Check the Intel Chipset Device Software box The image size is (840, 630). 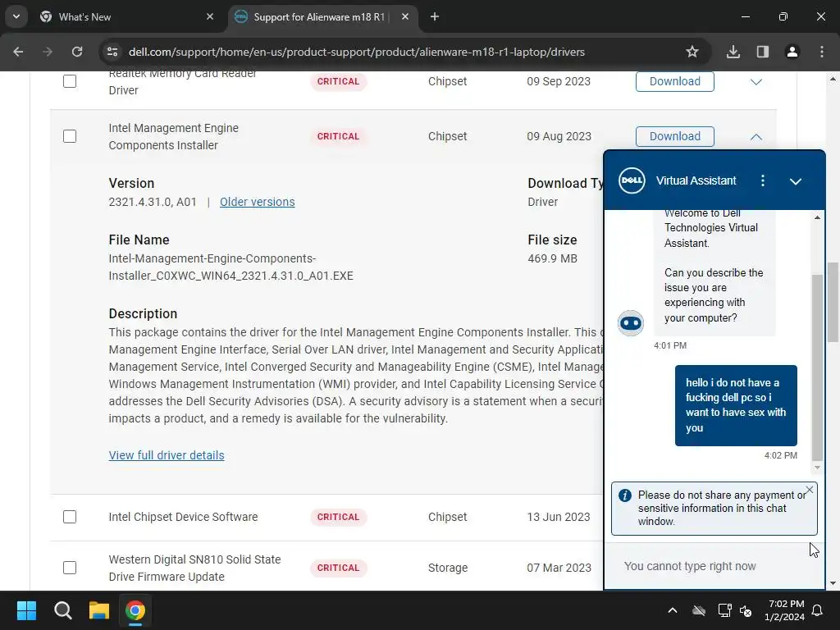[70, 517]
